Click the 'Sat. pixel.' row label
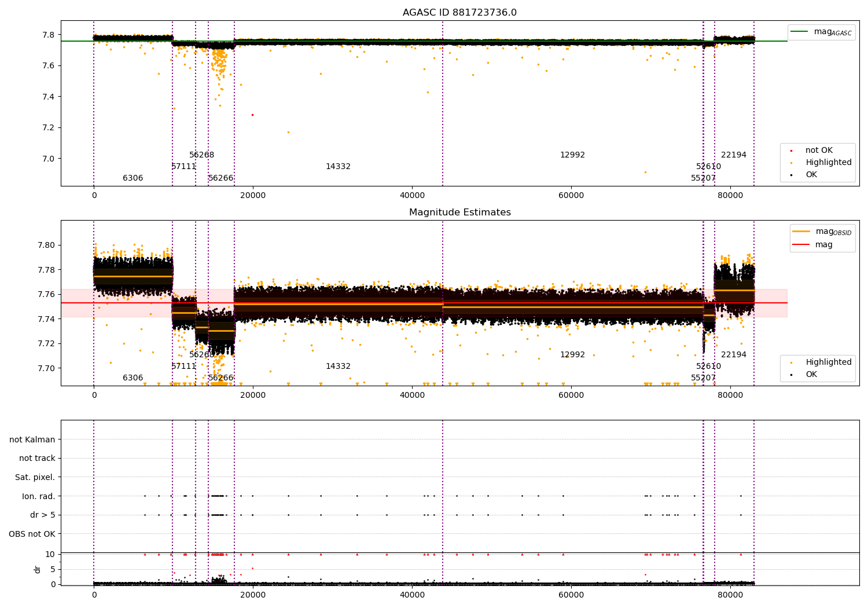Viewport: 868px width, 608px height. point(35,478)
